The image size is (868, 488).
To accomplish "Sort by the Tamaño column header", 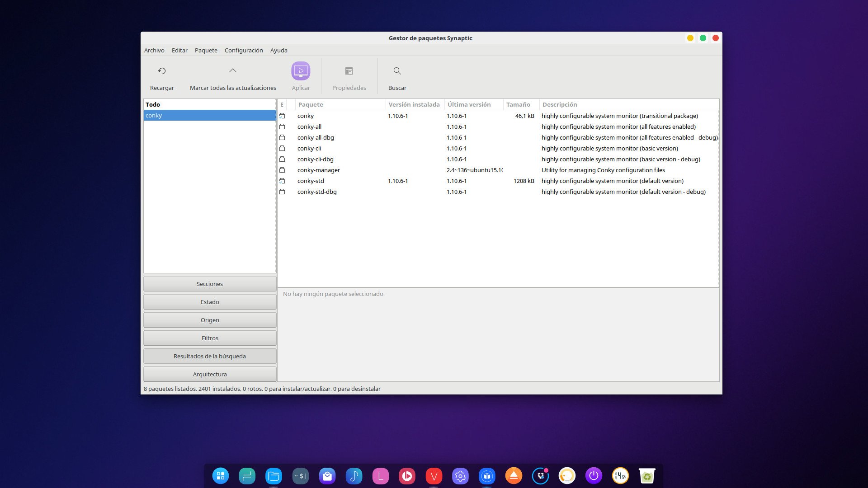I will 521,104.
